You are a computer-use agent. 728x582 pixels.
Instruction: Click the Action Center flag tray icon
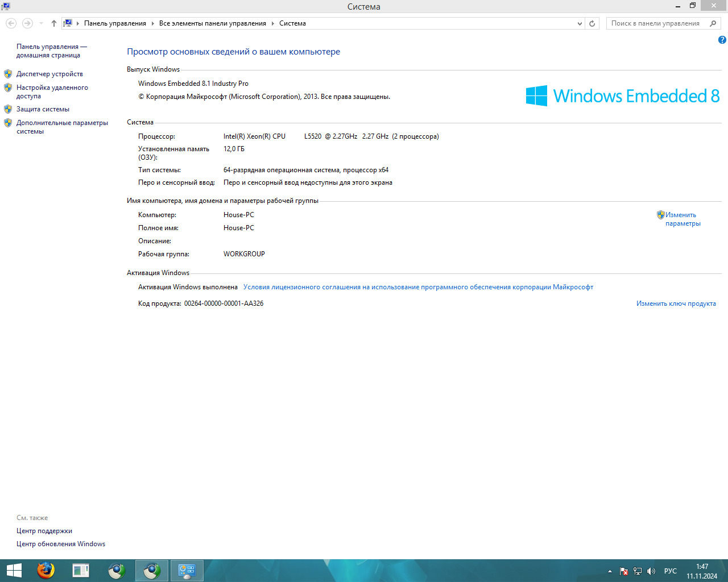pyautogui.click(x=624, y=571)
